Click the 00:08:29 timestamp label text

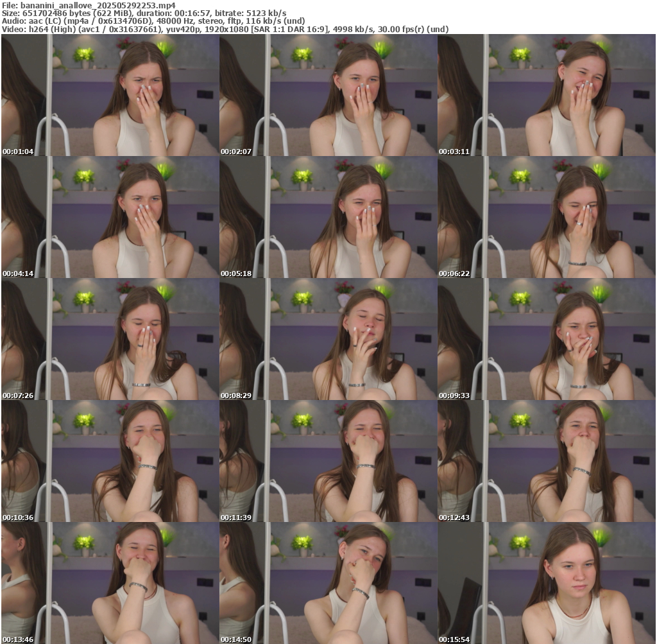coord(236,396)
